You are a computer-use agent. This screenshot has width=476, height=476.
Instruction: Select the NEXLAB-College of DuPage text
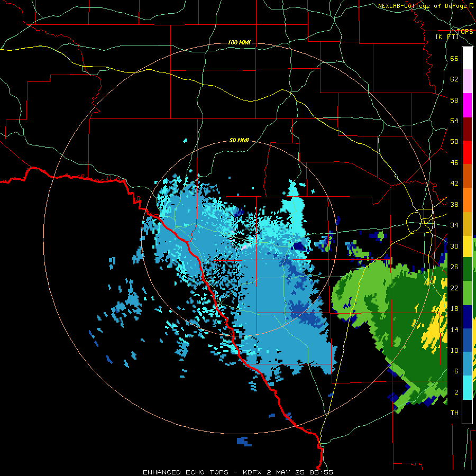(423, 6)
